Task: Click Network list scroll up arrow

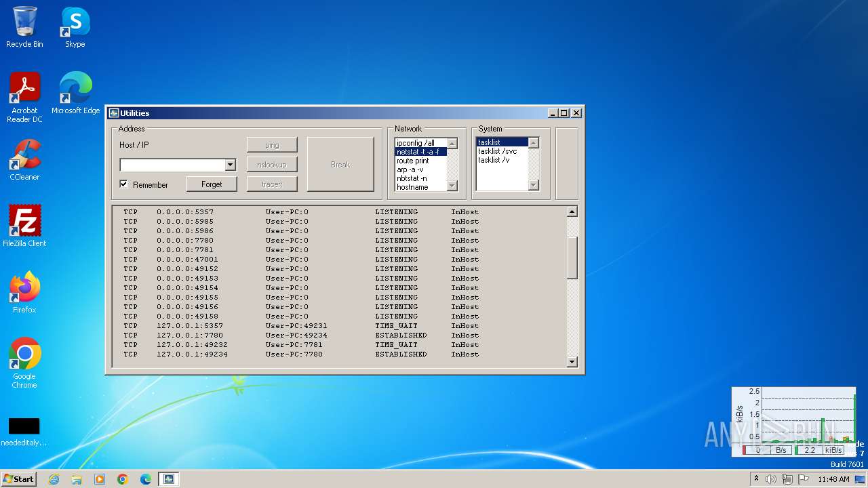Action: coord(452,144)
